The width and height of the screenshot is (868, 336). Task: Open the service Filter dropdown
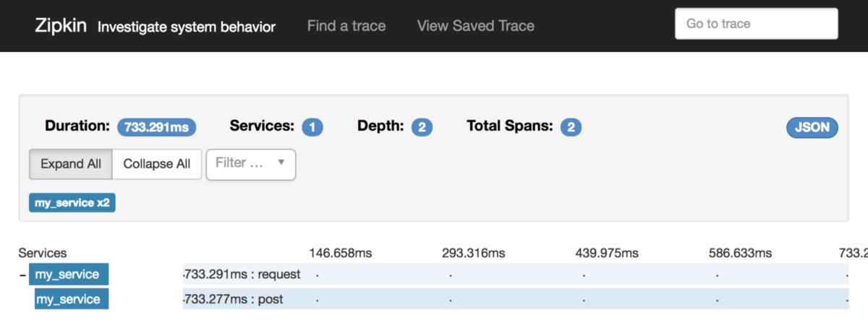pyautogui.click(x=250, y=164)
